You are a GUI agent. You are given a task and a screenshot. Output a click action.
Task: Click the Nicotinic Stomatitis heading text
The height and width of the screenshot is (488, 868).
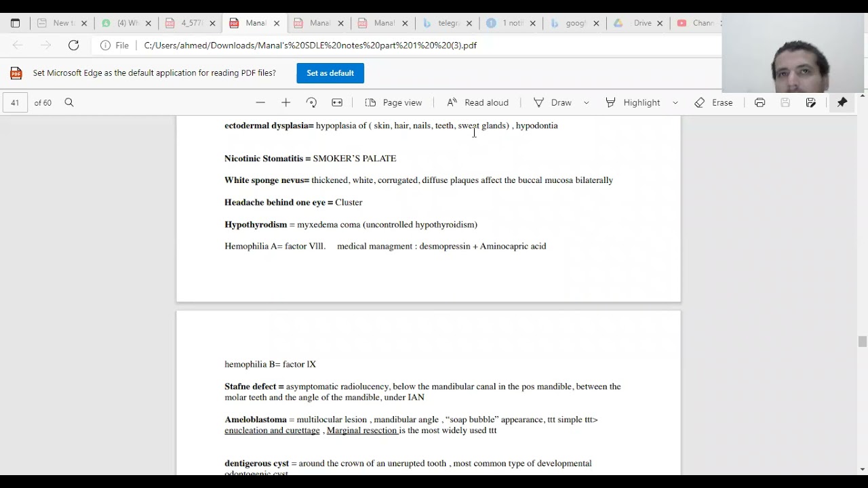pos(264,159)
